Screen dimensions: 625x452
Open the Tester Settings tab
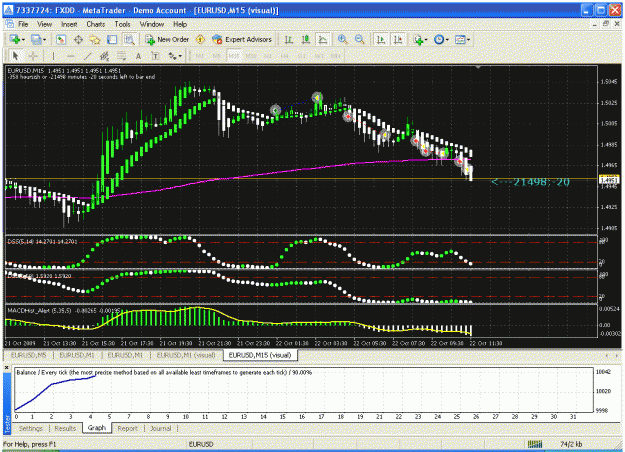click(x=31, y=428)
